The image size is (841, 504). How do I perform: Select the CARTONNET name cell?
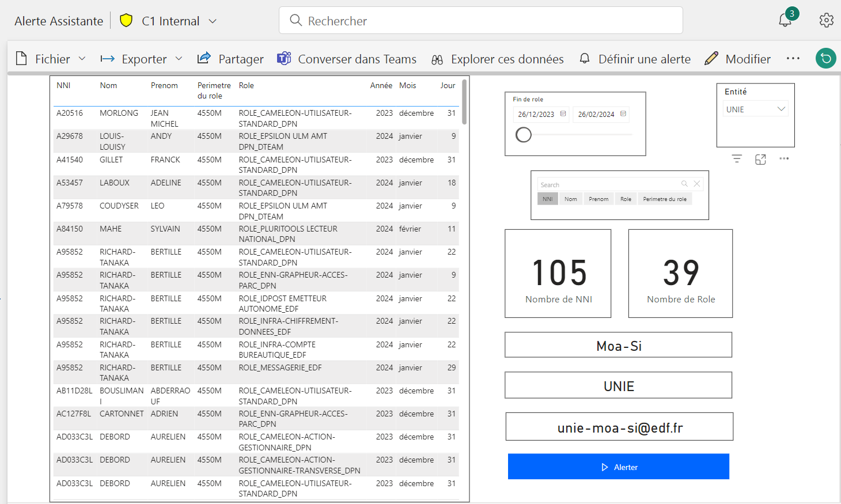pos(122,414)
